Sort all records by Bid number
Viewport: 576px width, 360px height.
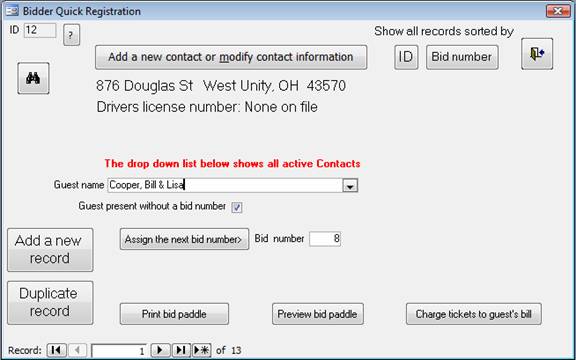462,57
